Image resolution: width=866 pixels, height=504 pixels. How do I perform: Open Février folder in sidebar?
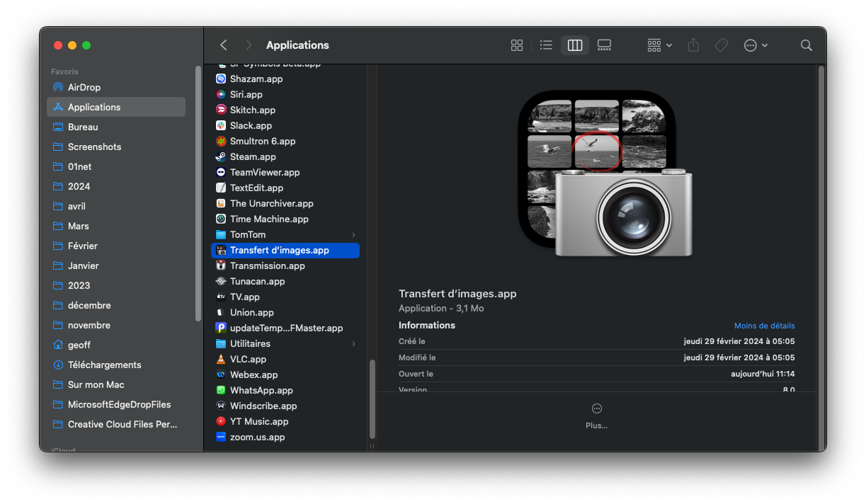click(x=116, y=246)
